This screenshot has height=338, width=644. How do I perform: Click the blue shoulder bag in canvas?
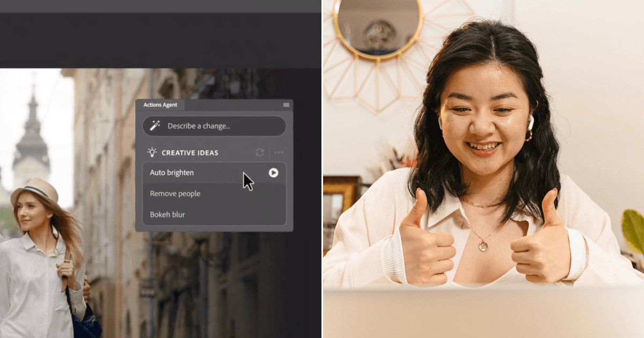pos(85,322)
